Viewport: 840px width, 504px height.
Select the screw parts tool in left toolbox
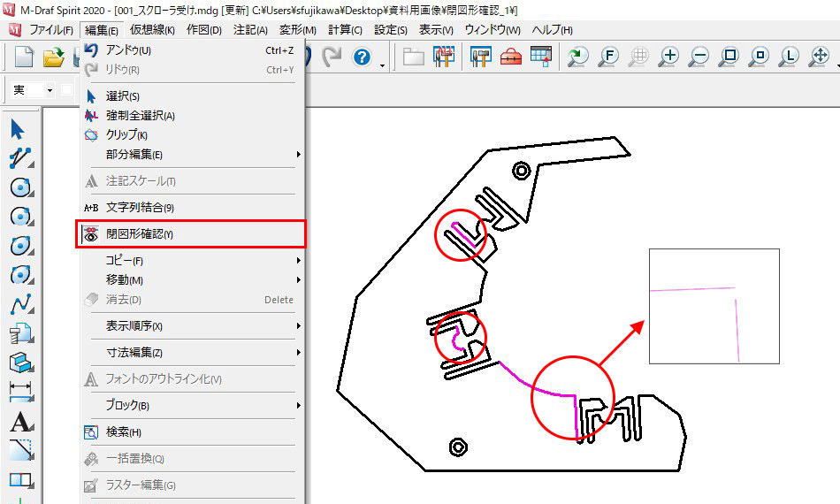pyautogui.click(x=21, y=333)
